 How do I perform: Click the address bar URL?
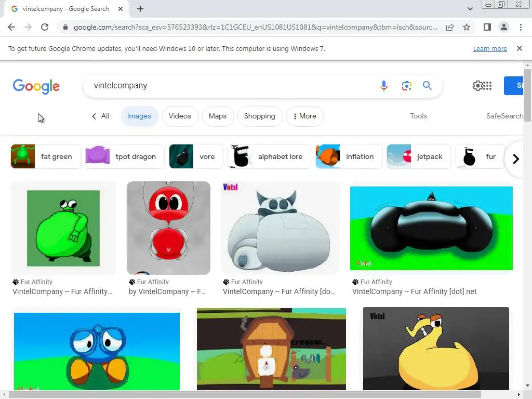point(256,27)
